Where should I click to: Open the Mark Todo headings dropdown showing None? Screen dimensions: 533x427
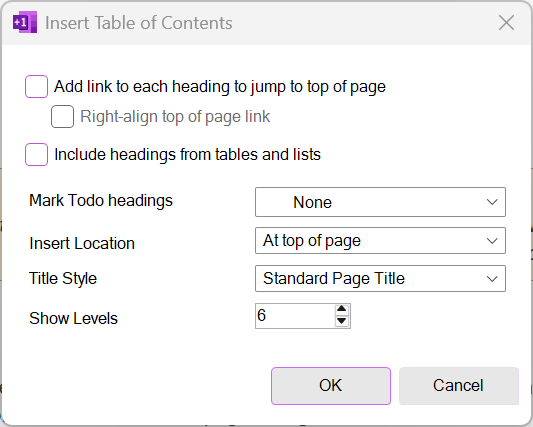380,202
